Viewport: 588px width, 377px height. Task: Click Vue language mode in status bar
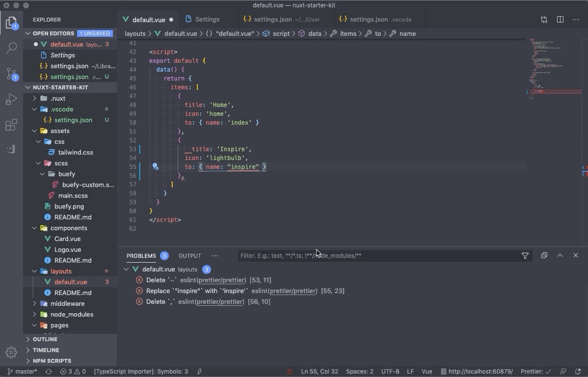click(x=427, y=372)
